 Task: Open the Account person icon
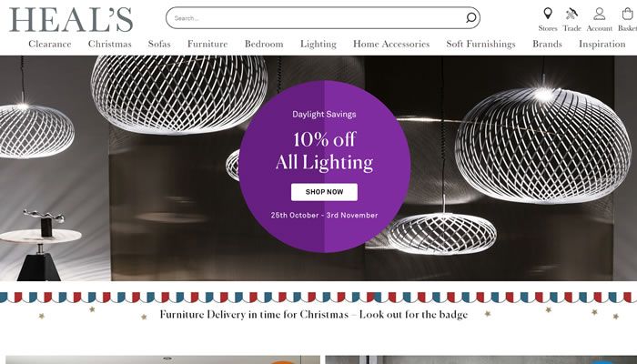coord(599,14)
